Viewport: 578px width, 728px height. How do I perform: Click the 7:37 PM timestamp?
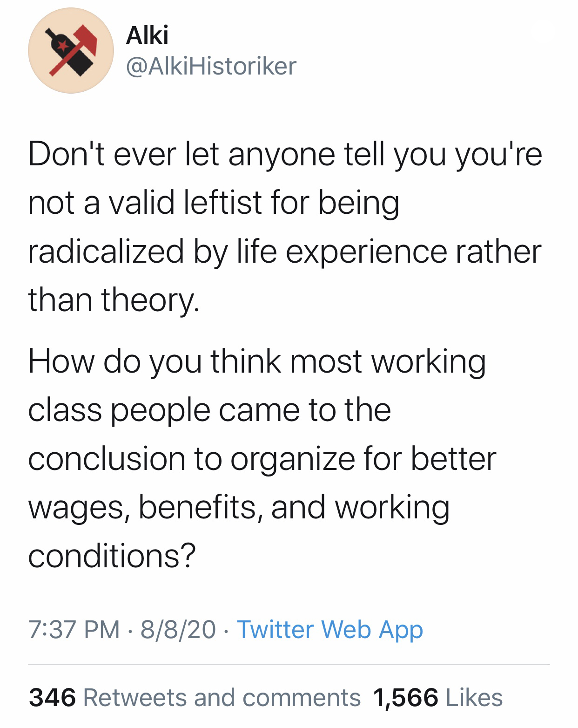tap(74, 629)
